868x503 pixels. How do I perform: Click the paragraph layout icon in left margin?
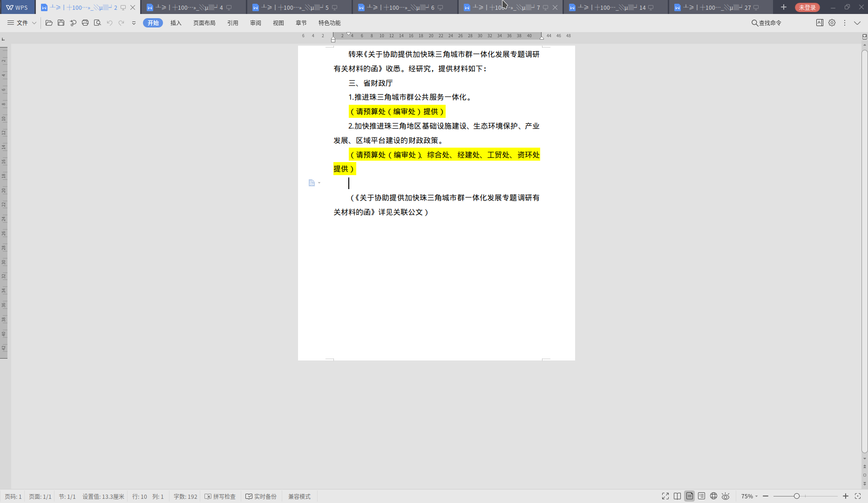[312, 183]
